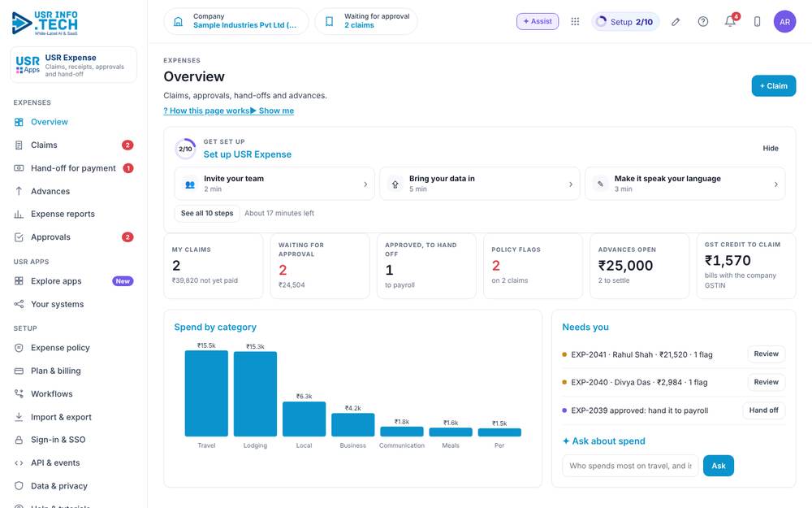The width and height of the screenshot is (812, 508).
Task: Click the Your systems share icon
Action: pyautogui.click(x=19, y=304)
